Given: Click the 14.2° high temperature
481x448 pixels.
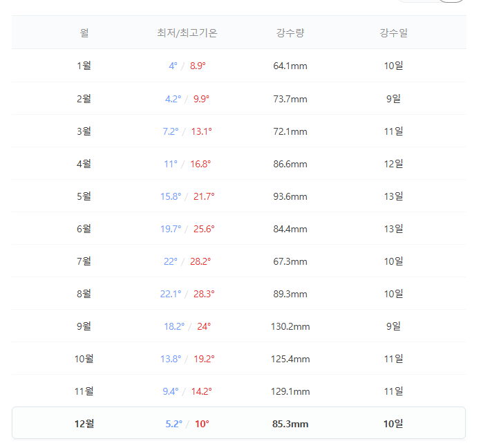Looking at the screenshot, I should point(202,391).
